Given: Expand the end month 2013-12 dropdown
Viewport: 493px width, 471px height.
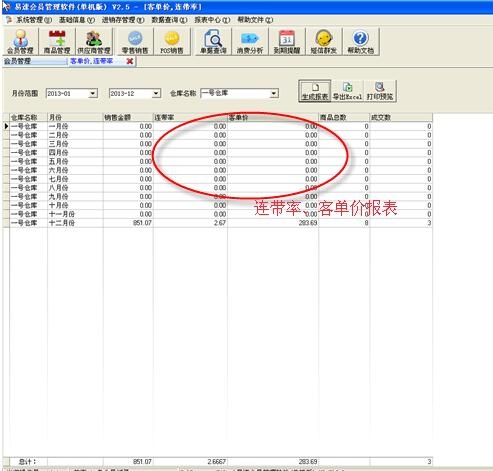Looking at the screenshot, I should pos(156,93).
